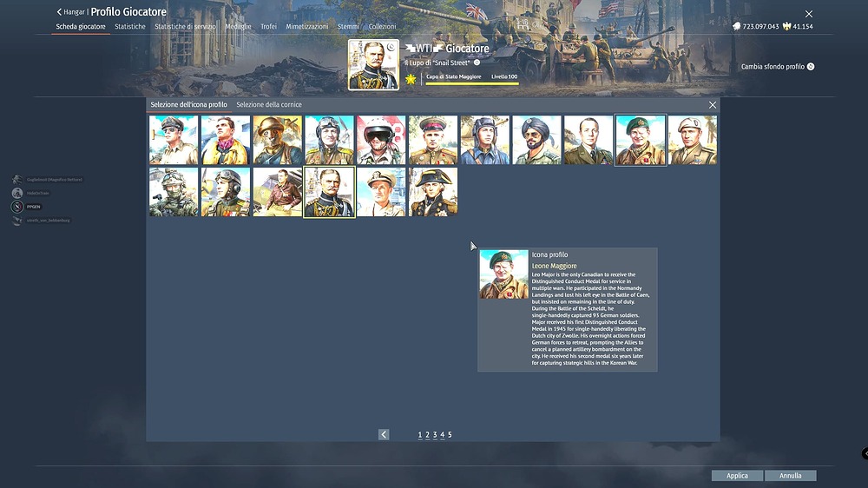The image size is (868, 488).
Task: Choose the blue-turbaned Sikh officer icon
Action: 536,140
